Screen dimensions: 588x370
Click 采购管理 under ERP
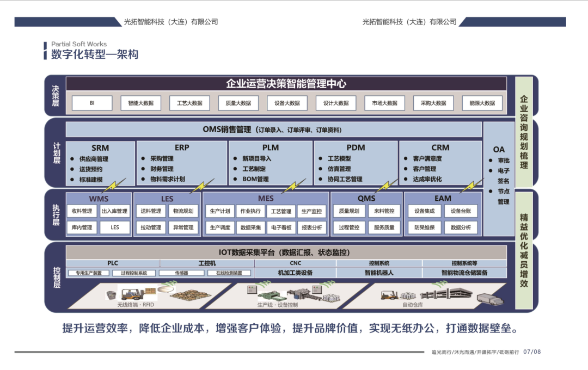(162, 158)
